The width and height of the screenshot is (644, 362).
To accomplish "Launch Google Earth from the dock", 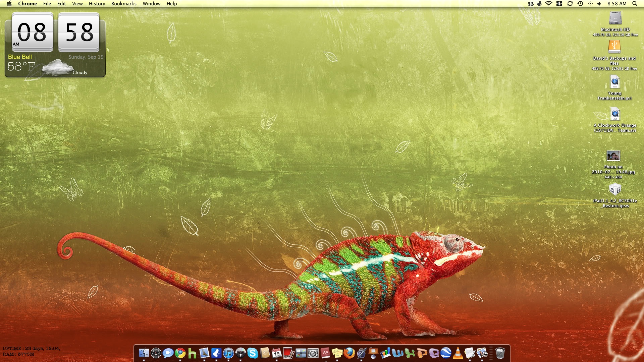I will pos(446,353).
